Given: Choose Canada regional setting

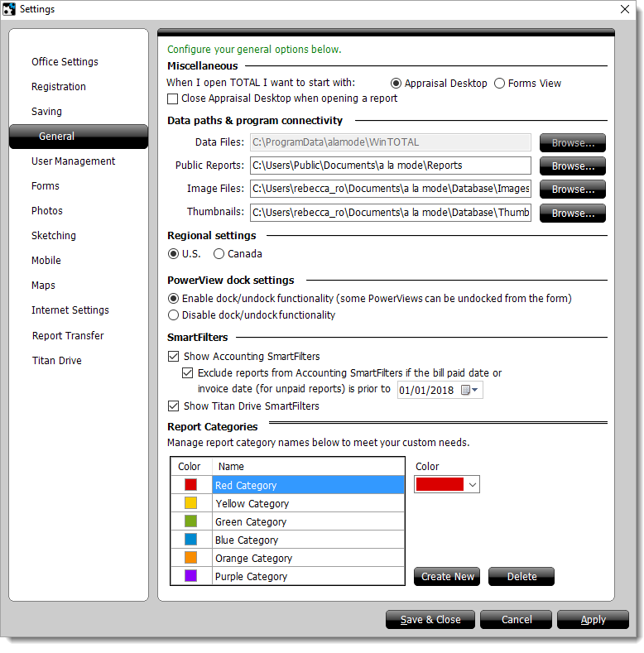Looking at the screenshot, I should [219, 254].
